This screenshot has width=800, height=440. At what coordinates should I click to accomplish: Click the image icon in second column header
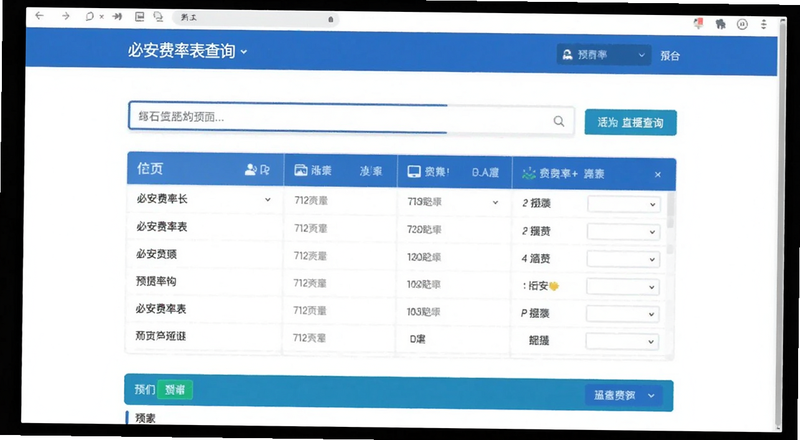pyautogui.click(x=301, y=170)
